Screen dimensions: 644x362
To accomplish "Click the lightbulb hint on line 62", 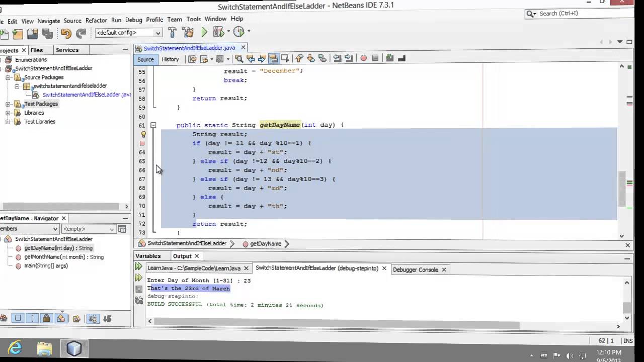I will [143, 134].
